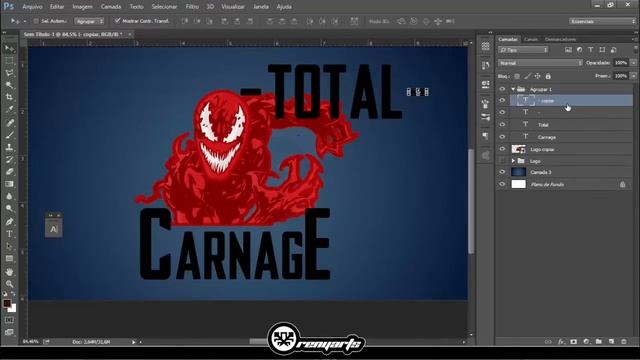Click the delete layer trash icon

tap(624, 342)
